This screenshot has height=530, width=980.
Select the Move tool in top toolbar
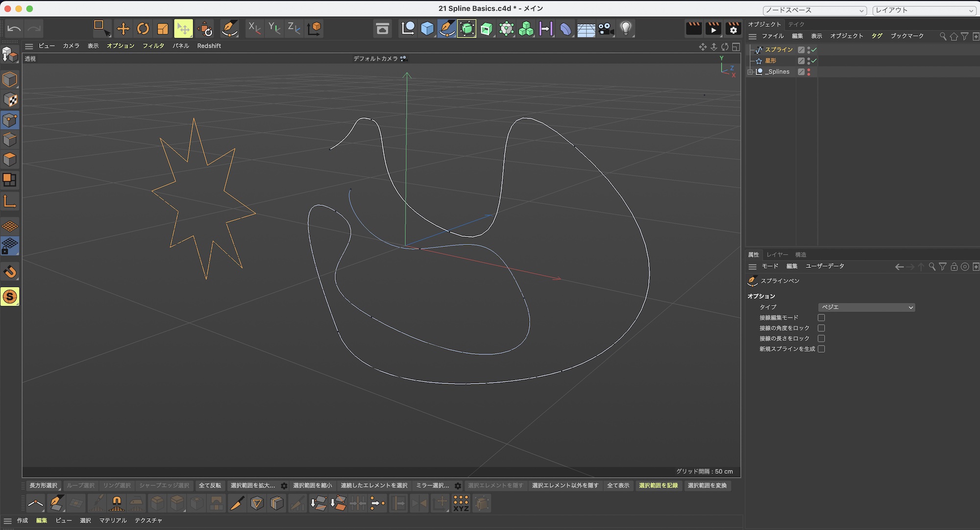click(123, 29)
